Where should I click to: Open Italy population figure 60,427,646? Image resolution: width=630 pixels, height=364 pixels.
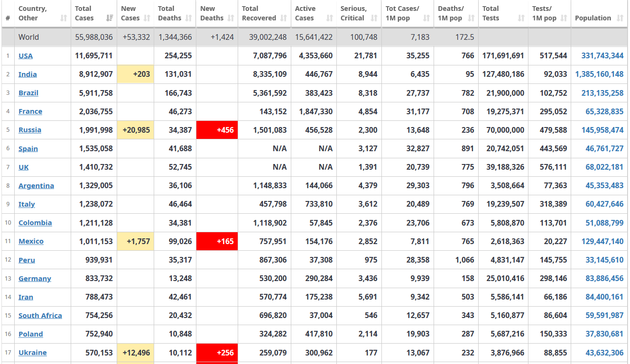coord(604,204)
